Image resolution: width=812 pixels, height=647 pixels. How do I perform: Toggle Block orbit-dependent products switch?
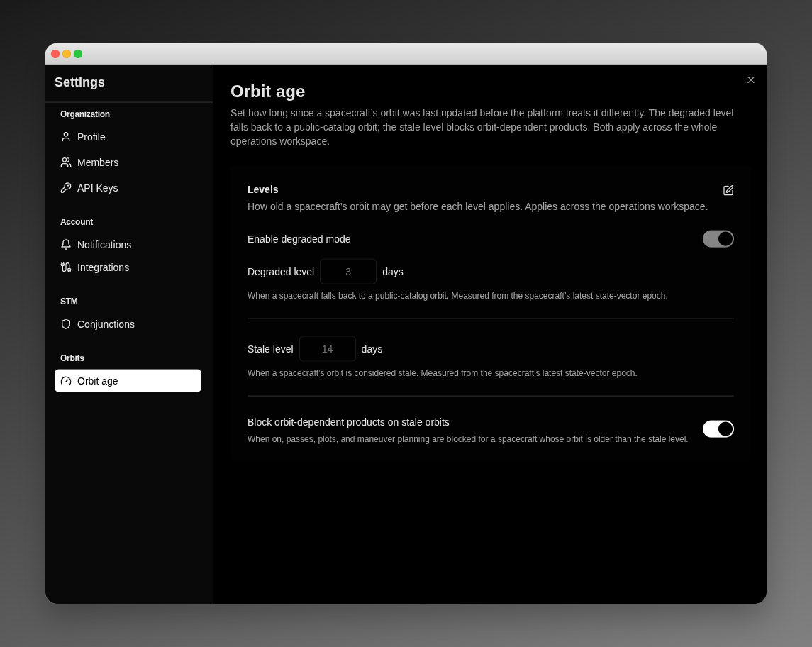pyautogui.click(x=718, y=429)
